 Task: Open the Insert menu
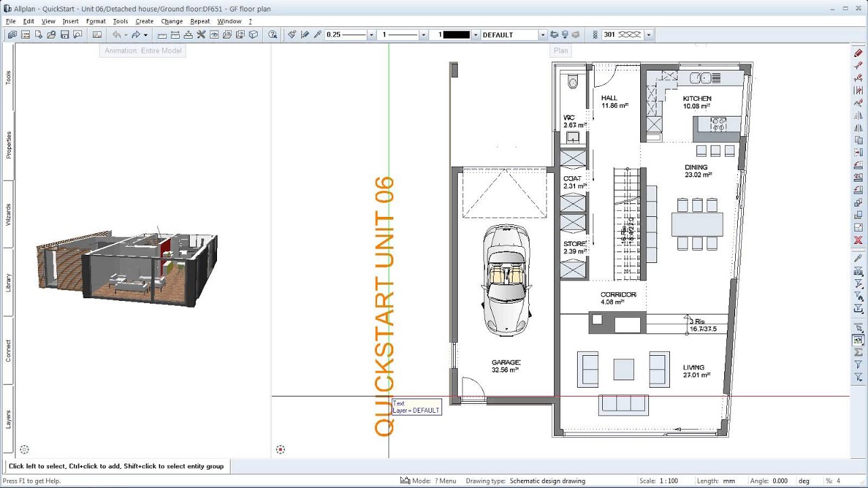coord(71,21)
